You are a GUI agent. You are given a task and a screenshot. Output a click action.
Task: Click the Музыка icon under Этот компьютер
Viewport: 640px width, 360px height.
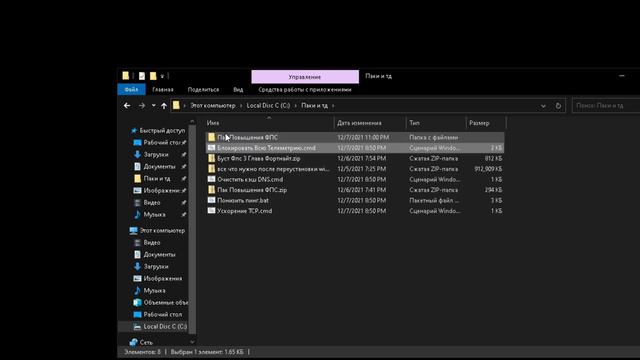(x=138, y=291)
